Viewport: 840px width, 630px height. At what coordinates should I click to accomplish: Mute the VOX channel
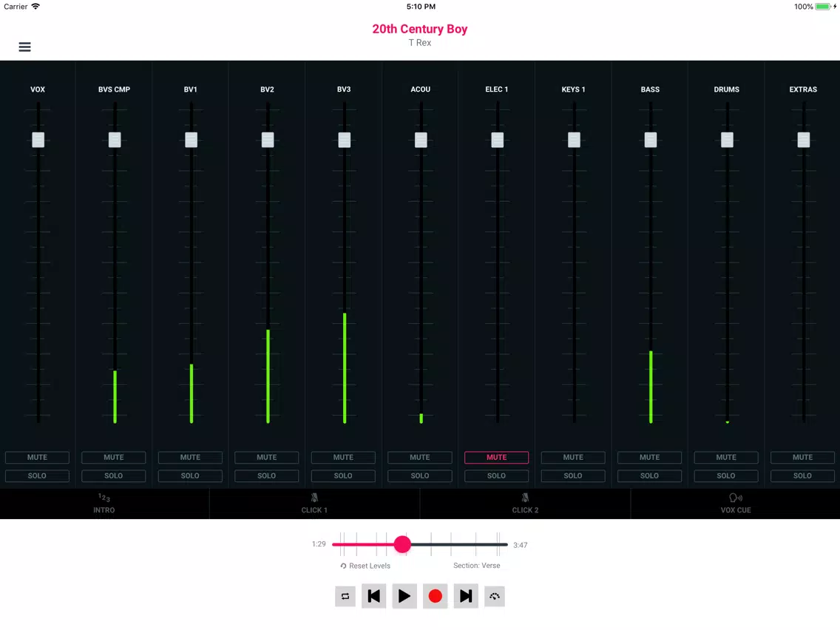click(37, 458)
